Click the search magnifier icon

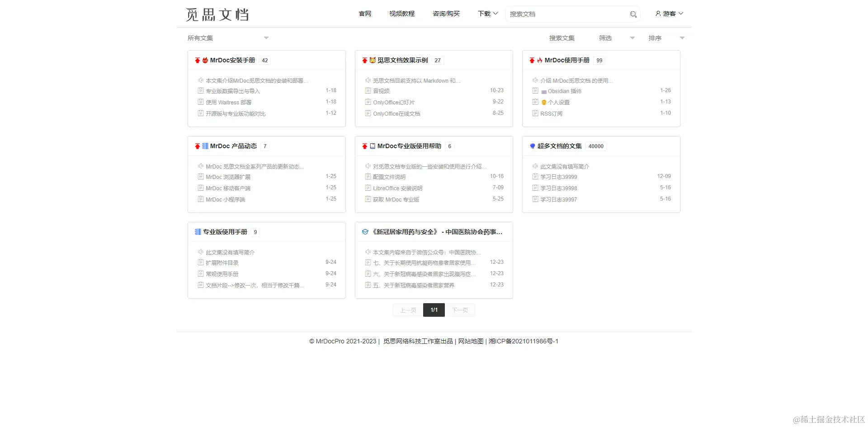coord(633,14)
